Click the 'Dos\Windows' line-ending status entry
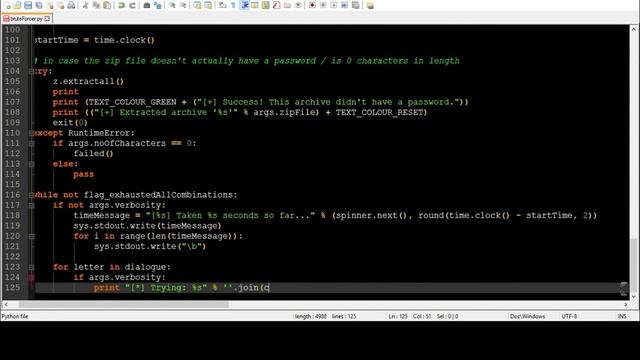Image resolution: width=640 pixels, height=360 pixels. [x=527, y=316]
